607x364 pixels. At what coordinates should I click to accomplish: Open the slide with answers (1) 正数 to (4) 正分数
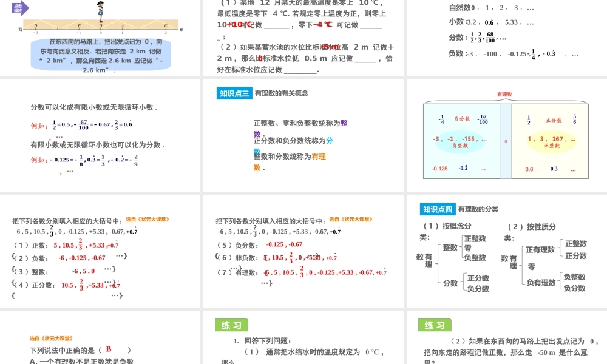(100, 251)
